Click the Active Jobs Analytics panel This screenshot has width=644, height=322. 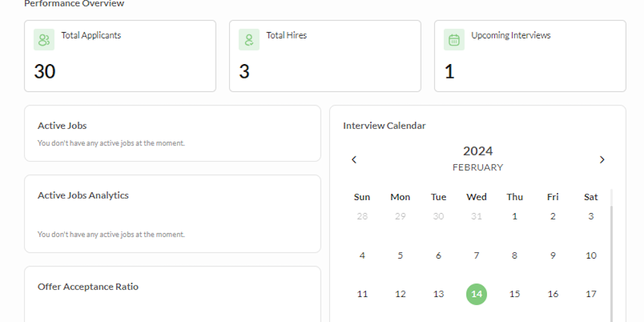pos(172,214)
